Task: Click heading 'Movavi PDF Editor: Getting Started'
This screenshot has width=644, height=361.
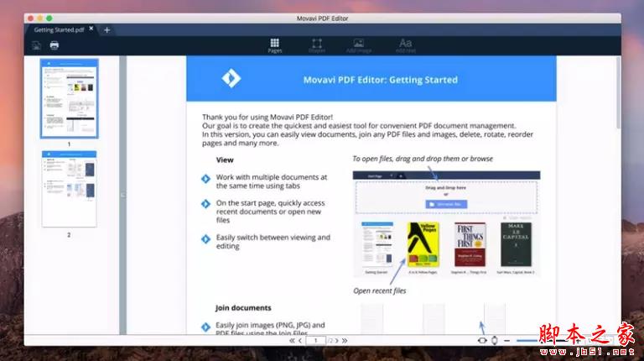Action: pyautogui.click(x=381, y=80)
